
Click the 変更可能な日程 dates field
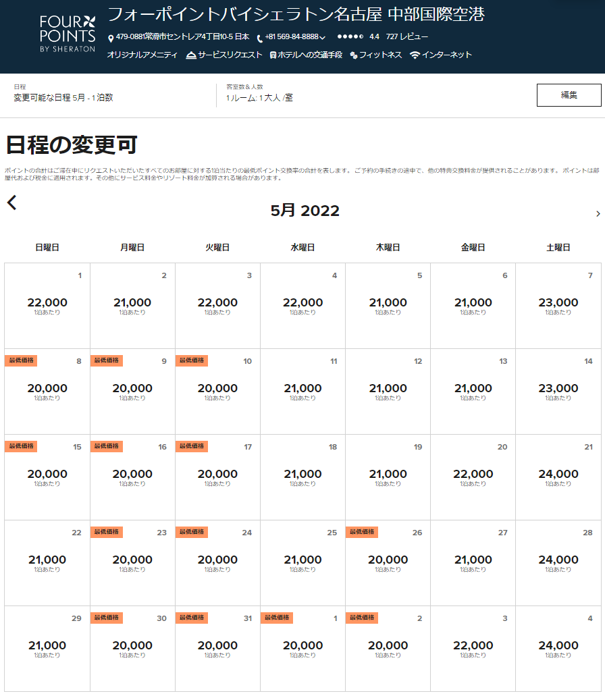click(x=63, y=97)
